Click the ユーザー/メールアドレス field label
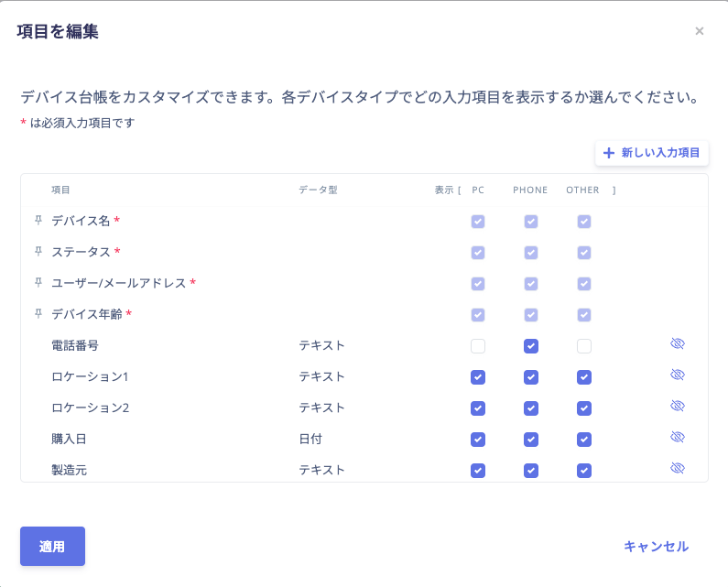Image resolution: width=728 pixels, height=587 pixels. tap(118, 283)
